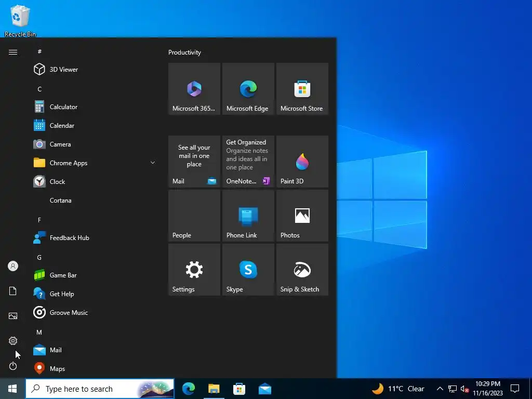This screenshot has height=399, width=532.
Task: Click the G letter group header
Action: click(39, 257)
